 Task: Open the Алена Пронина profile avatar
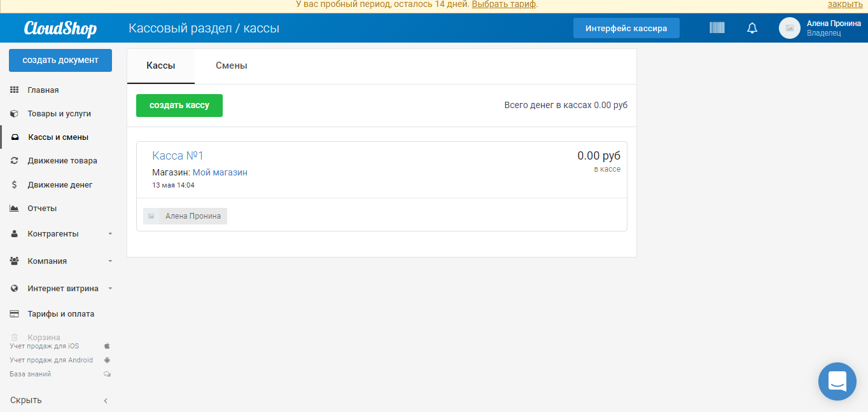790,27
